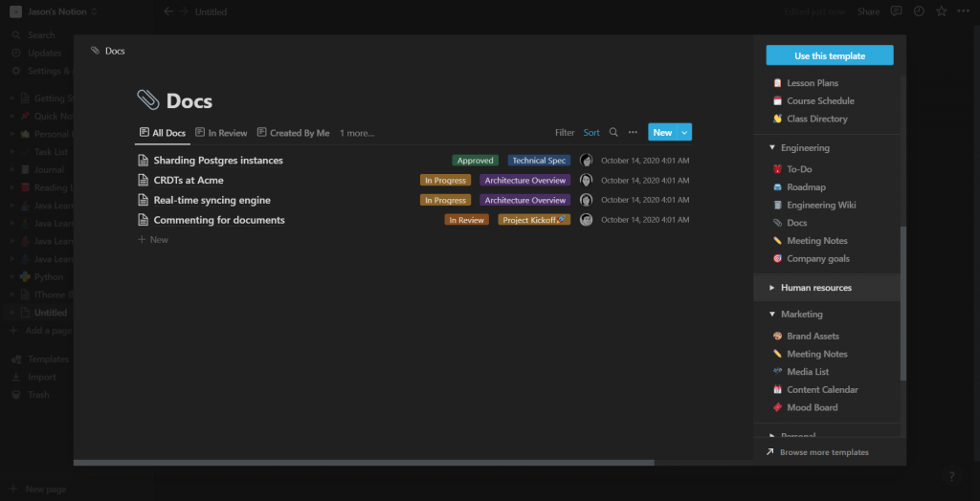The height and width of the screenshot is (501, 980).
Task: Click the Sort button
Action: (x=591, y=133)
